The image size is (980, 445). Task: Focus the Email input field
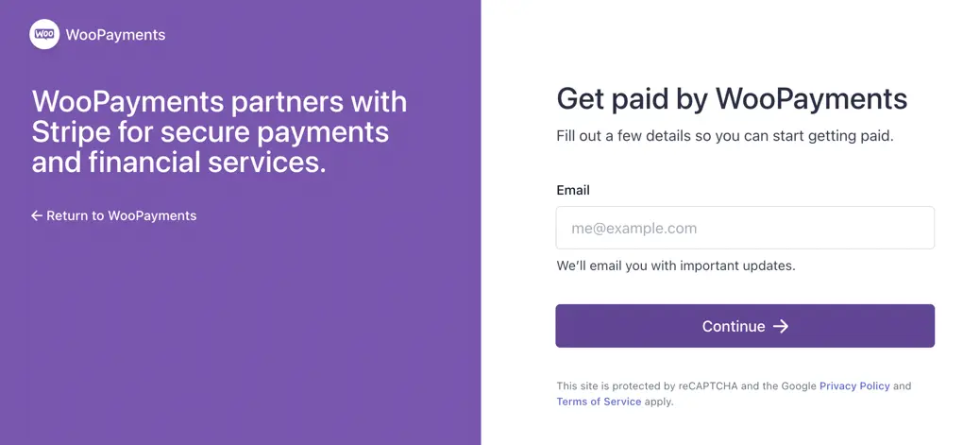pos(745,228)
